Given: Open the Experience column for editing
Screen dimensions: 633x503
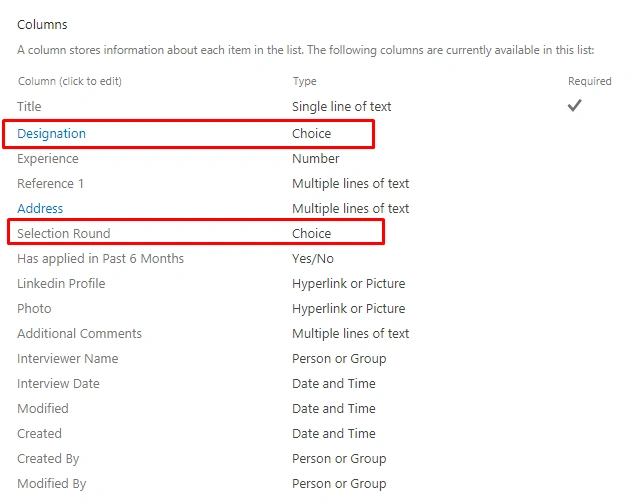Looking at the screenshot, I should [x=48, y=159].
